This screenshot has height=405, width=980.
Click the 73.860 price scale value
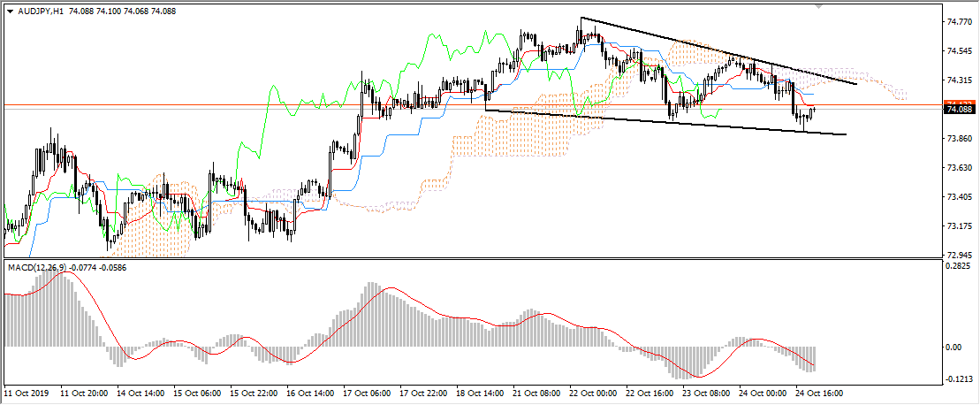pos(960,138)
